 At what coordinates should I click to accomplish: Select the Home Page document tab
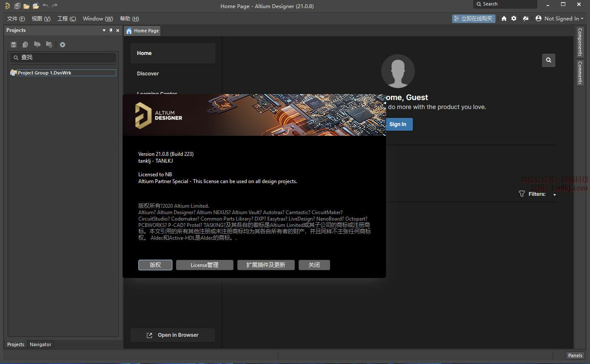[143, 31]
